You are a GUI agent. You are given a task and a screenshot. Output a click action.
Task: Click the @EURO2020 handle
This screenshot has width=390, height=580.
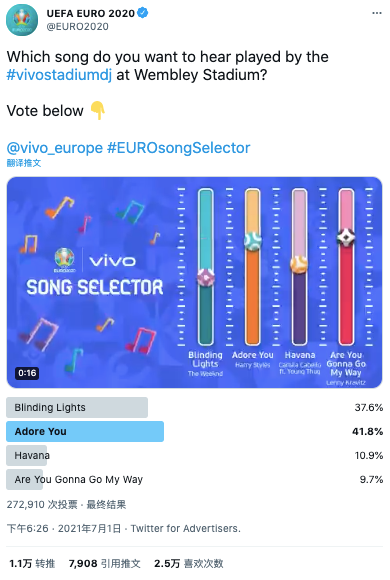(x=78, y=27)
